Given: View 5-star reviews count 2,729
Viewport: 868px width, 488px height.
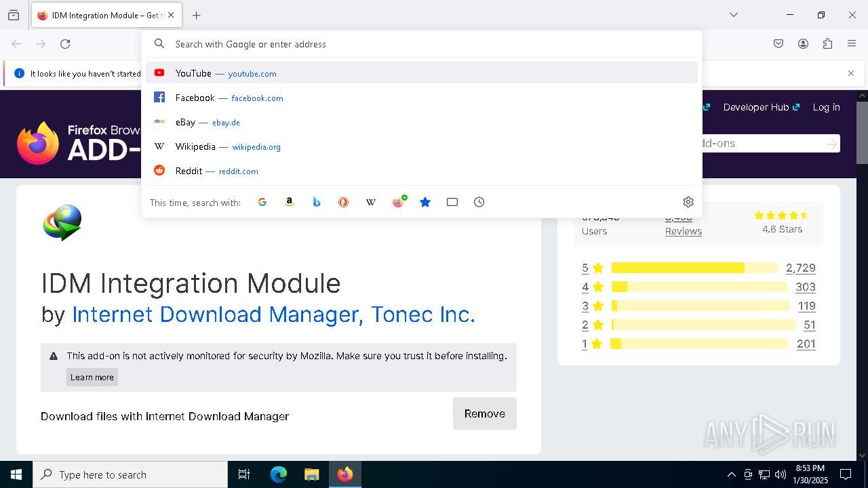Looking at the screenshot, I should 800,268.
